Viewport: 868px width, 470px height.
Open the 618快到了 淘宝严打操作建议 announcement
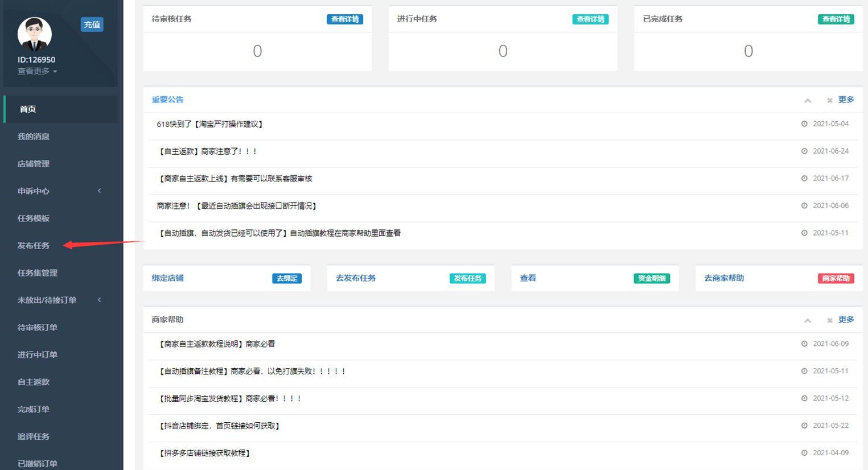point(209,124)
